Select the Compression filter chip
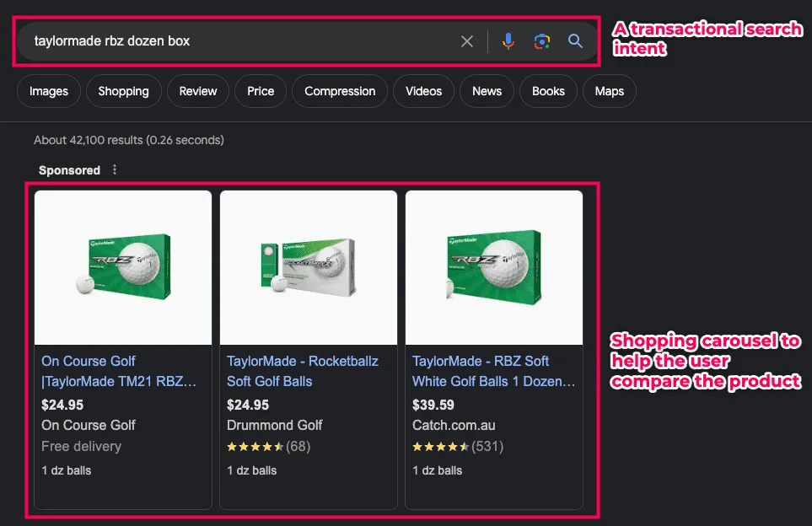The height and width of the screenshot is (526, 812). point(340,91)
